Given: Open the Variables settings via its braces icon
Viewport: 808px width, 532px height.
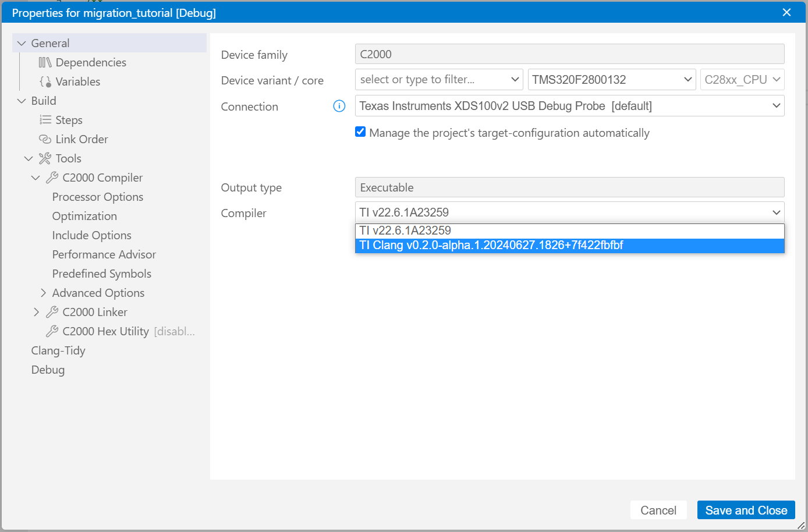Looking at the screenshot, I should point(45,81).
